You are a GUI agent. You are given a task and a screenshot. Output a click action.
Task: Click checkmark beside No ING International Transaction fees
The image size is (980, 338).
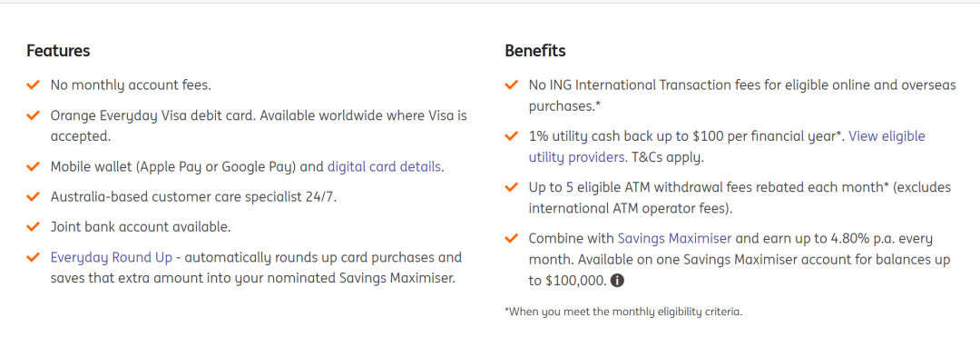click(511, 84)
